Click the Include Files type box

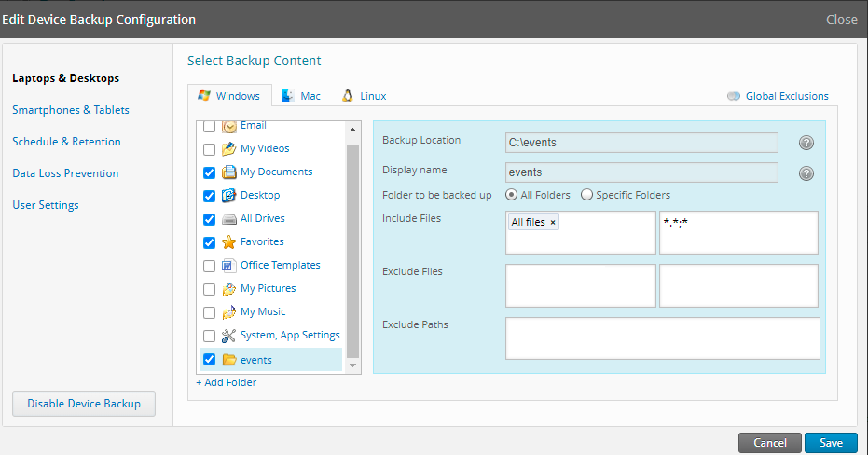pyautogui.click(x=581, y=232)
